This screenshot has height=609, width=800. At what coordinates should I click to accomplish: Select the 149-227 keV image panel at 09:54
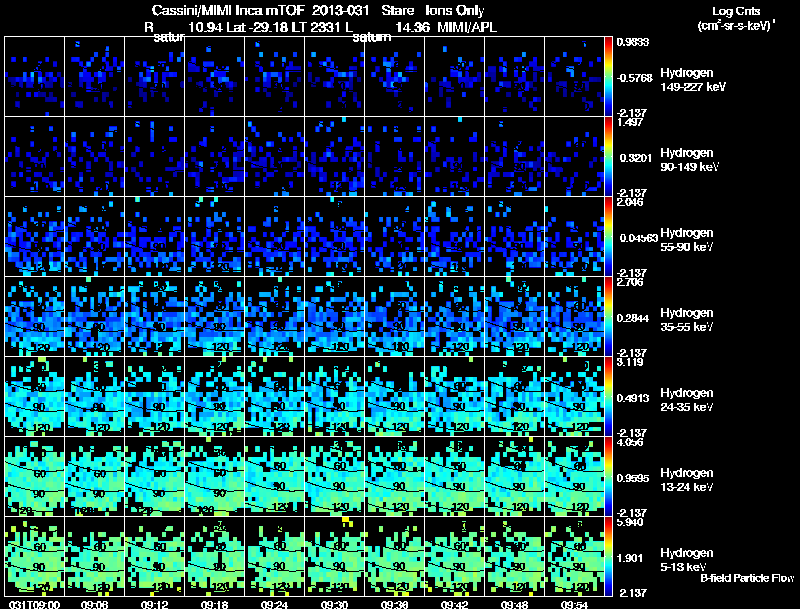coord(574,77)
